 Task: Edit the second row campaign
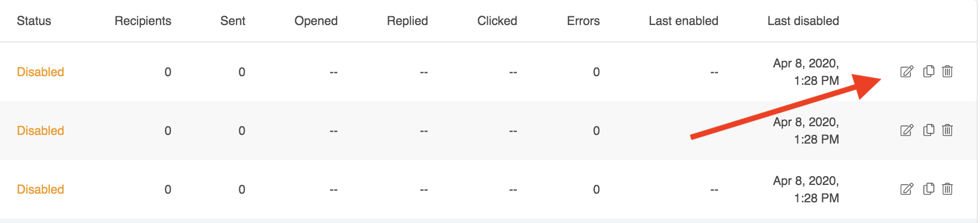click(907, 131)
